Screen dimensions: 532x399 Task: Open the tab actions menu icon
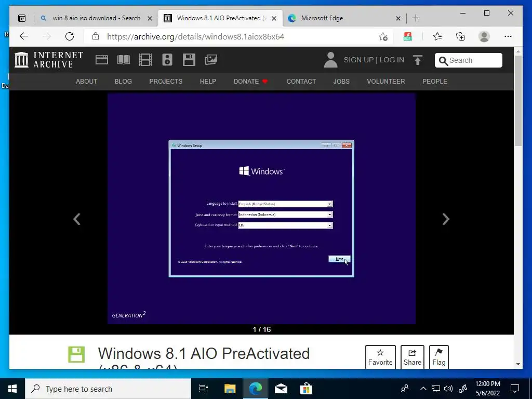[22, 18]
